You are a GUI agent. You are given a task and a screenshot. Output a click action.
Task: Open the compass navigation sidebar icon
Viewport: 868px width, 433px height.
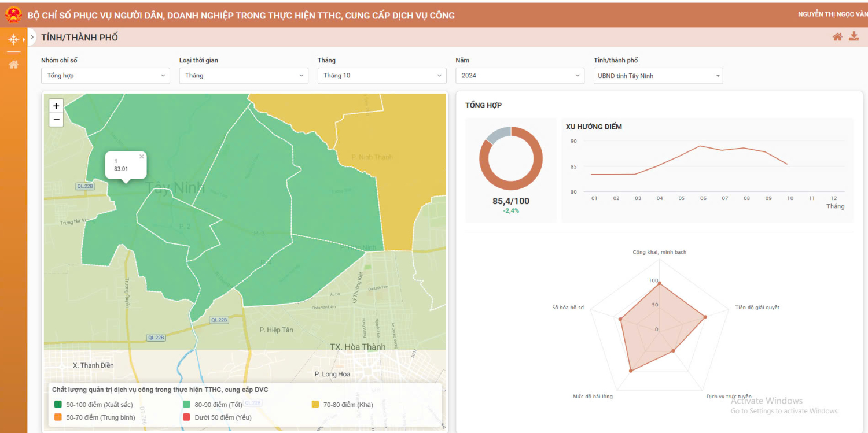(x=13, y=39)
